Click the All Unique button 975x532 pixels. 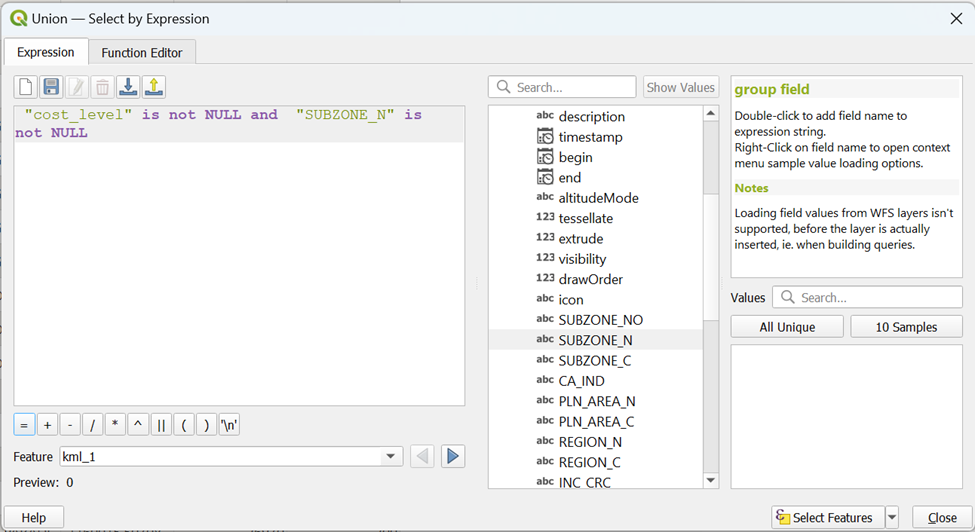(x=787, y=327)
